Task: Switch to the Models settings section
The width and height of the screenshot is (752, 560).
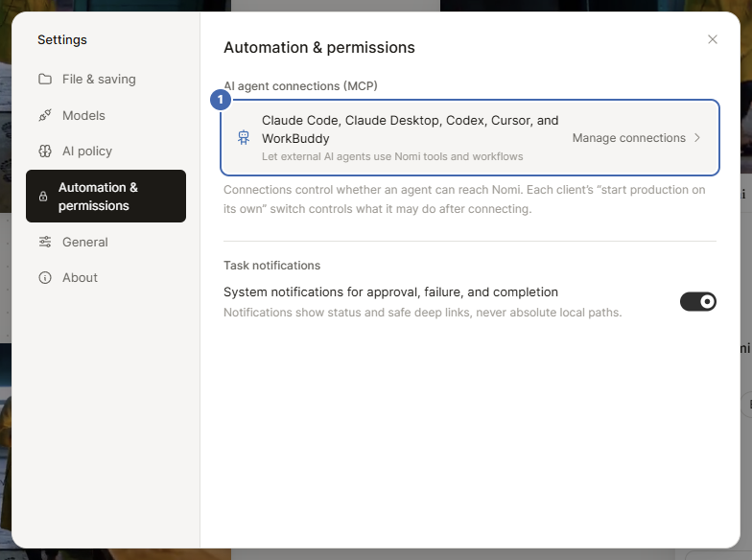Action: (106, 115)
